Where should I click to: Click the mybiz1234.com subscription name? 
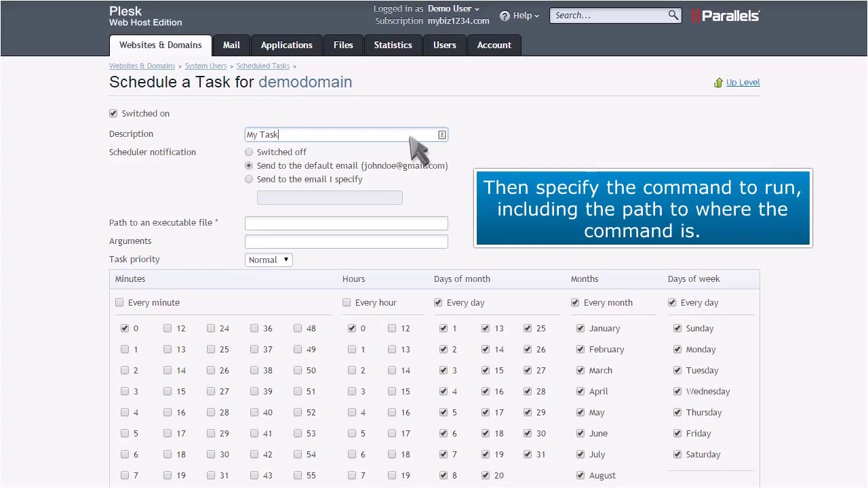458,21
